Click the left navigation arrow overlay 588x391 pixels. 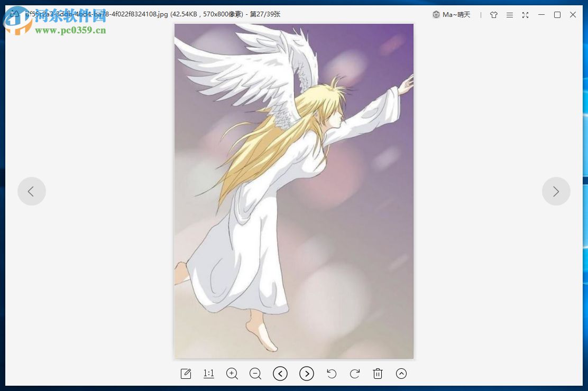click(32, 191)
